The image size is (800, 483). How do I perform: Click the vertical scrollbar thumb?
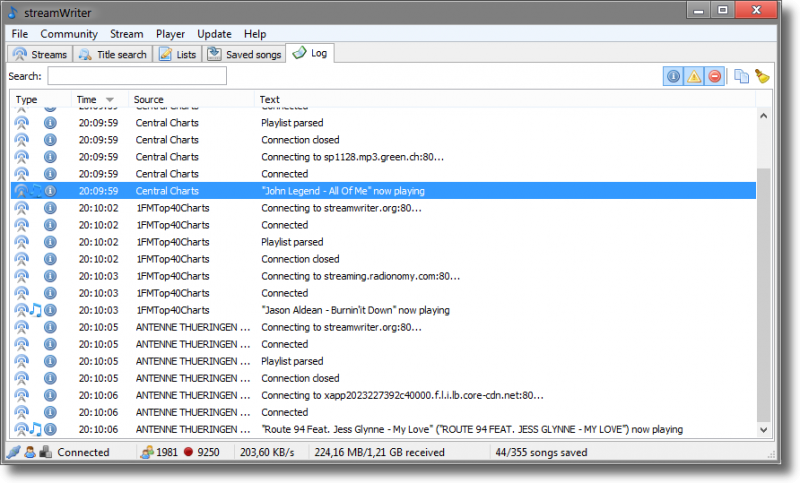pos(763,295)
